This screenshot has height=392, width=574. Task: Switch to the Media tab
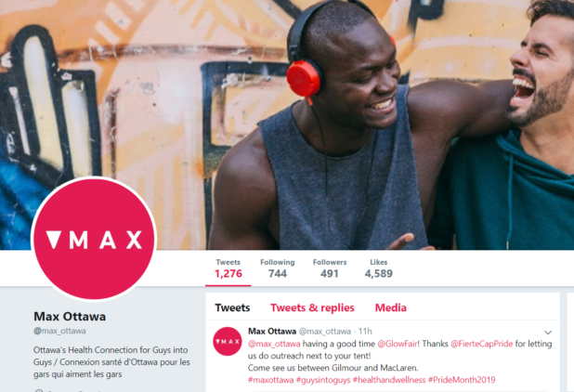[391, 307]
